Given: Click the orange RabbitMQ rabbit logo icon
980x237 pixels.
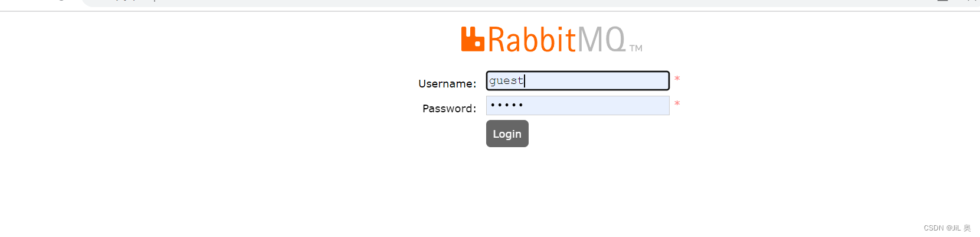Looking at the screenshot, I should click(x=473, y=39).
